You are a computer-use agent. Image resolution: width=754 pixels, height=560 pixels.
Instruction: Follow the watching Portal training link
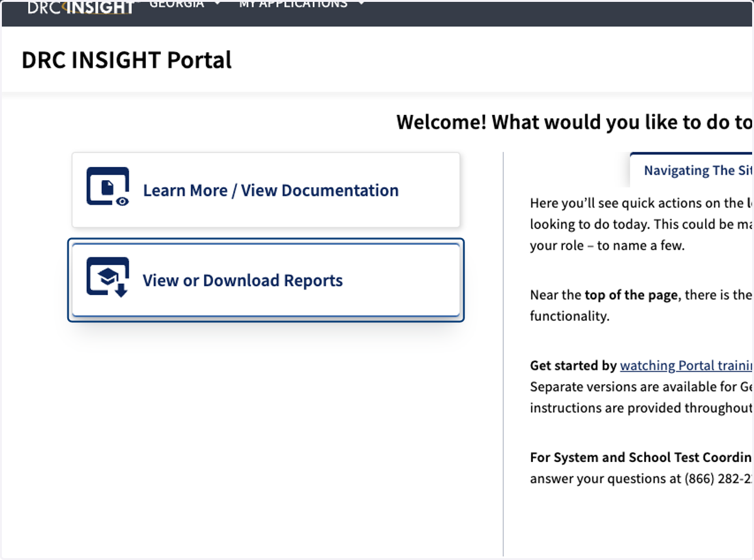click(686, 365)
